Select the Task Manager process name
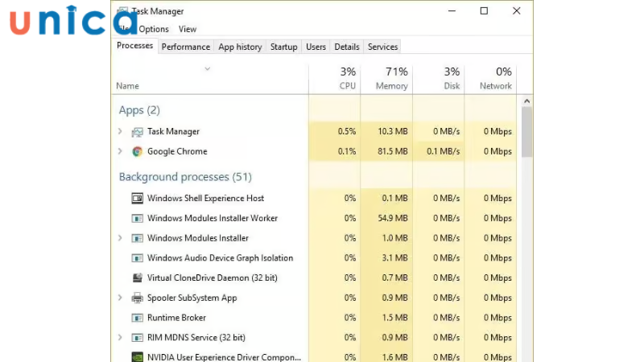The image size is (644, 362). [x=173, y=131]
